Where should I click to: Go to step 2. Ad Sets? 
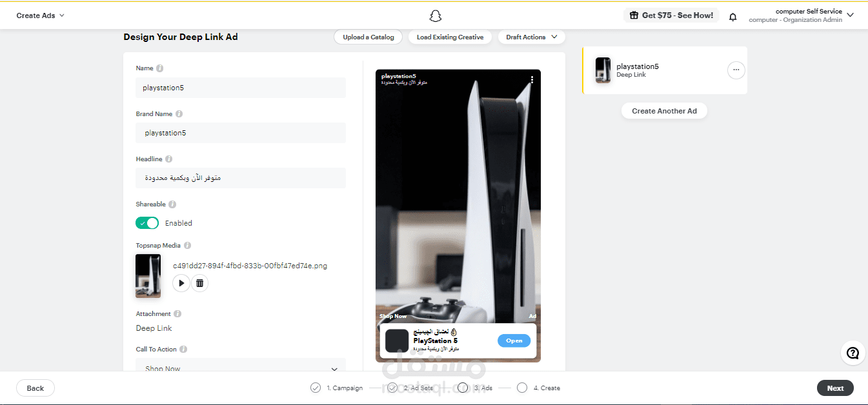[419, 388]
